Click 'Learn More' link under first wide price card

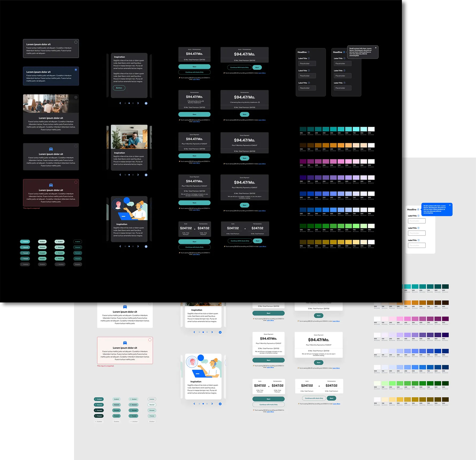(x=262, y=73)
